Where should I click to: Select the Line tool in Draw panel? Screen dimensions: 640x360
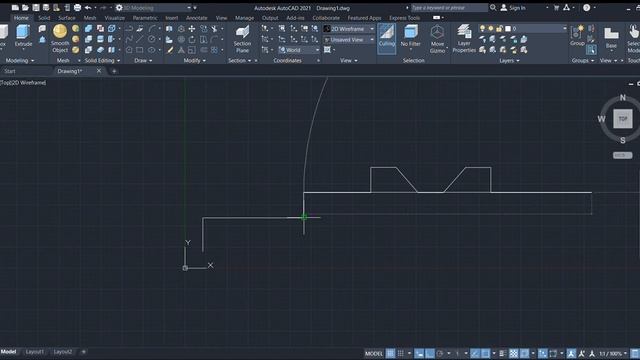click(140, 39)
